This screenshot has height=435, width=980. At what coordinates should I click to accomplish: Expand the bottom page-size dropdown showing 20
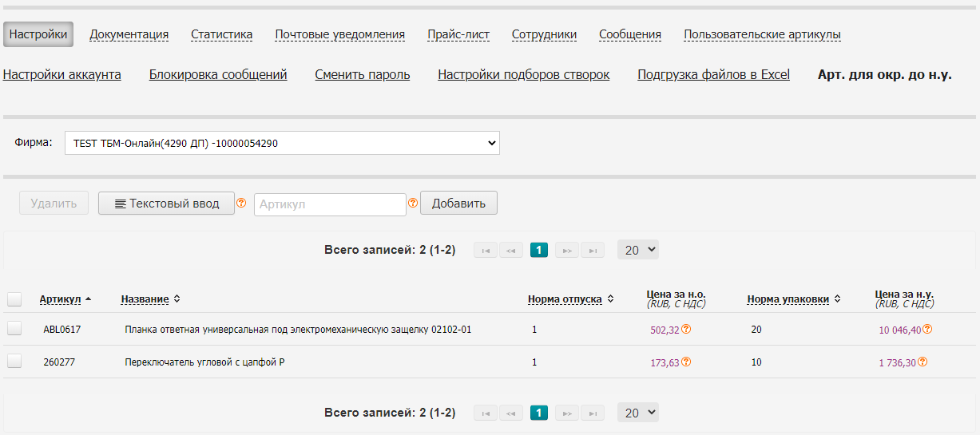(x=640, y=413)
